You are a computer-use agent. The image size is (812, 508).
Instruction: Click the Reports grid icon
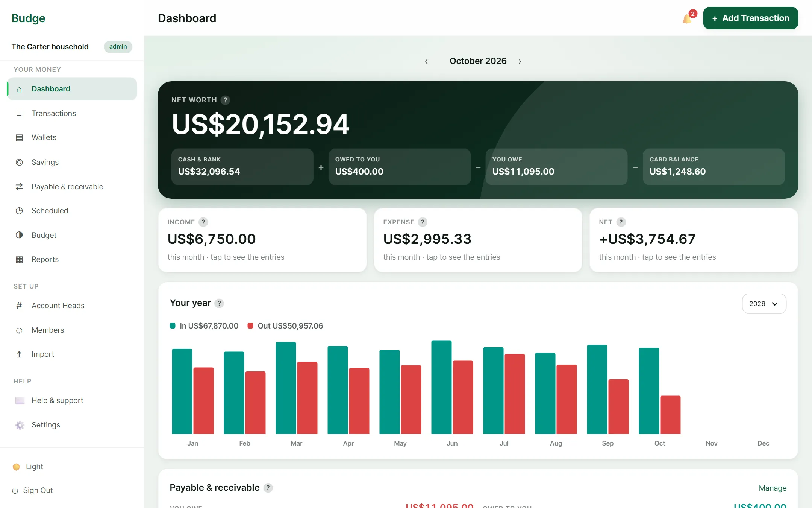19,259
